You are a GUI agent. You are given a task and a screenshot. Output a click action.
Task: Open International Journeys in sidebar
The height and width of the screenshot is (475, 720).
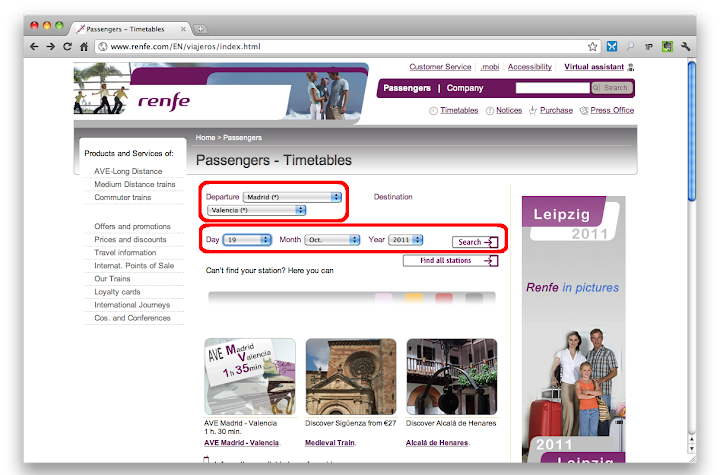(132, 305)
